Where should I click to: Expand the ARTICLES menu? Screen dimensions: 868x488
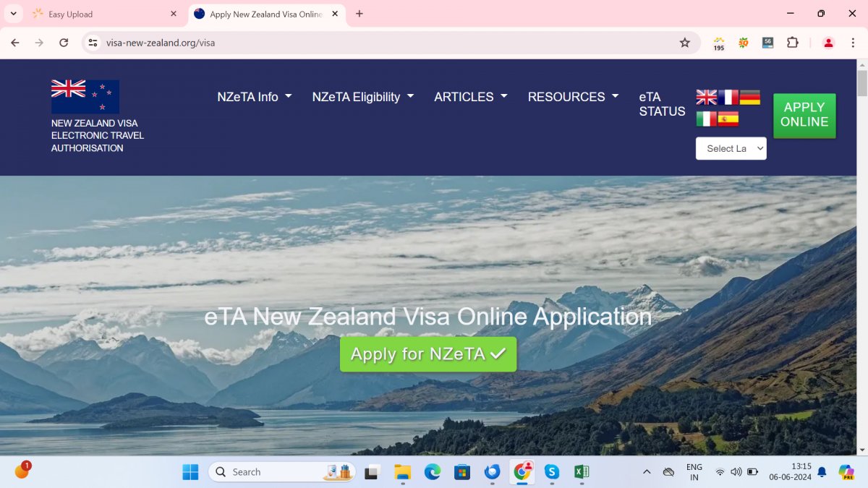pyautogui.click(x=471, y=97)
